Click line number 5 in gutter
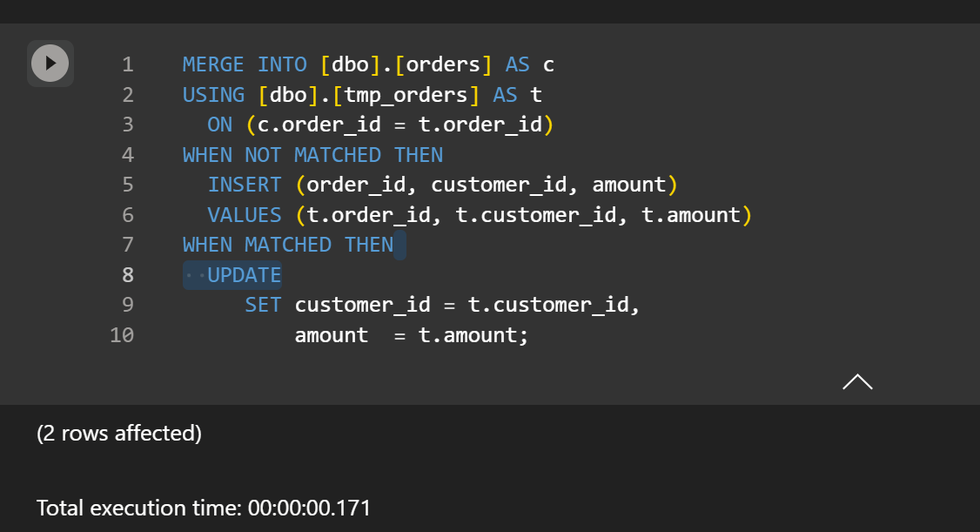Viewport: 980px width, 532px height. coord(127,185)
